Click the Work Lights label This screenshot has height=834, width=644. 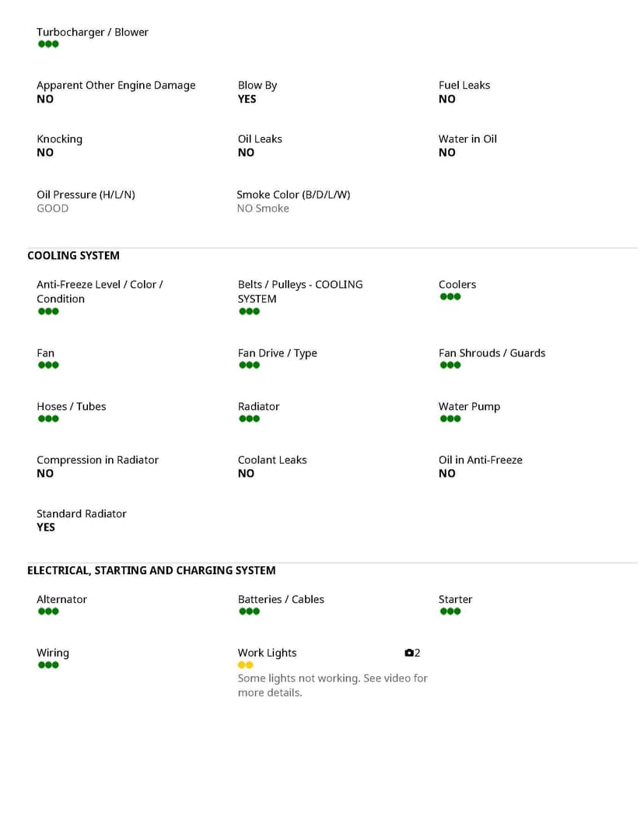tap(267, 653)
